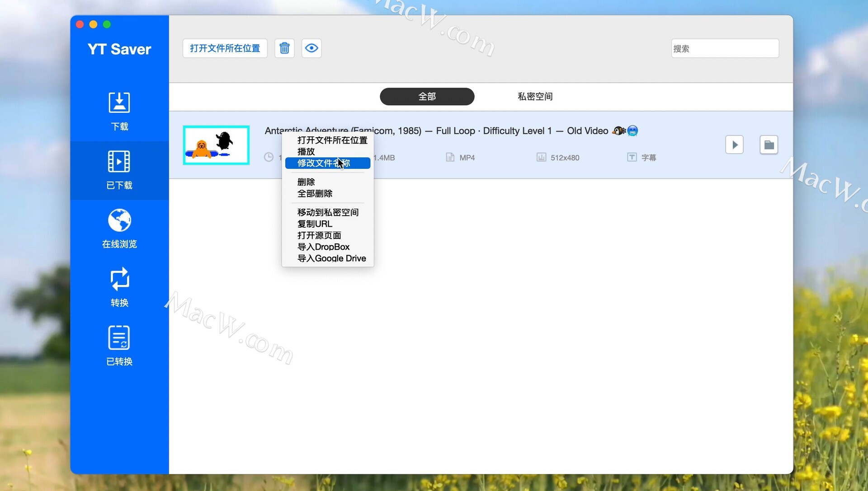Play the Antarctic Adventure video
The image size is (868, 491).
735,145
